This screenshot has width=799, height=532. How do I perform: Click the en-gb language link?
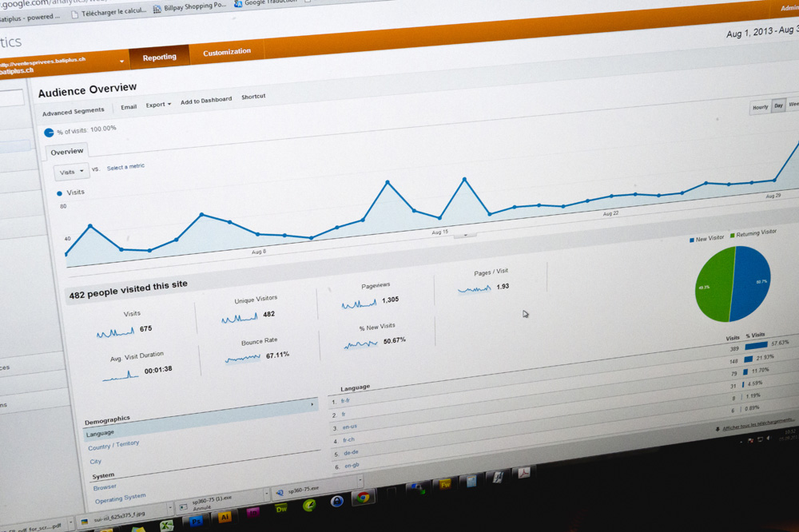352,465
